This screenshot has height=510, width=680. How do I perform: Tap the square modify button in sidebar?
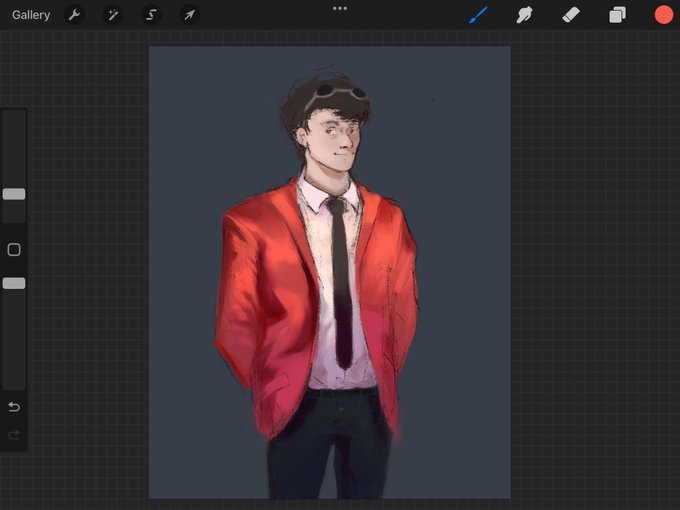click(x=14, y=249)
